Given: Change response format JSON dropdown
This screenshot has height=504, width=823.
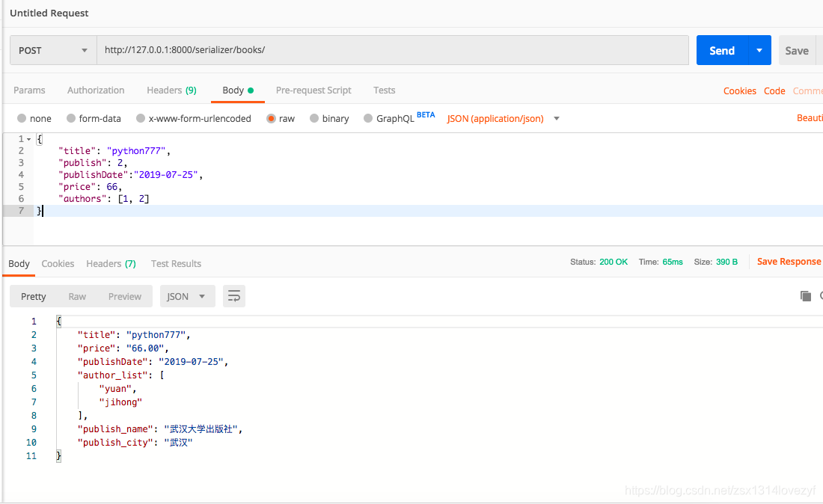Looking at the screenshot, I should [x=187, y=296].
